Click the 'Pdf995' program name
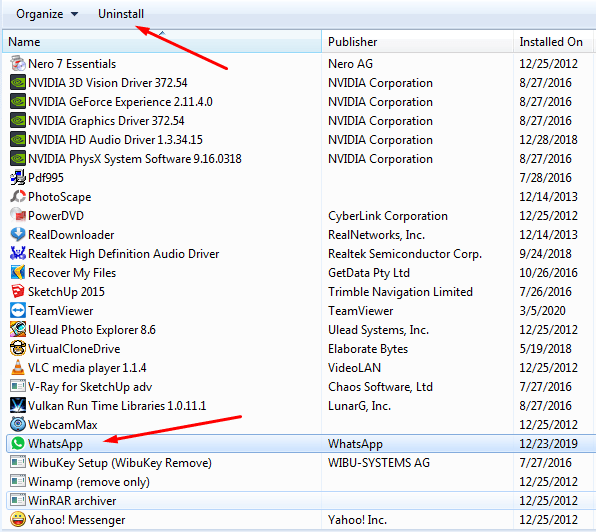Screen dimensions: 596x532 click(46, 178)
